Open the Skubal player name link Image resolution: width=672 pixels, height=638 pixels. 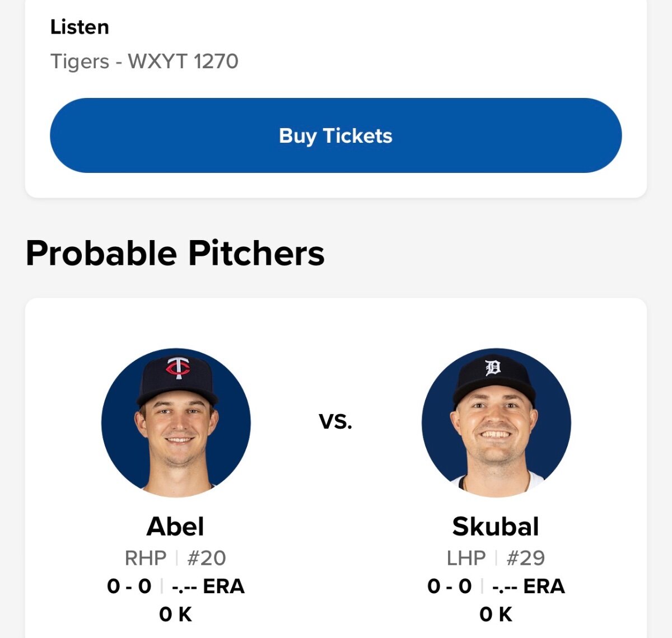click(496, 526)
